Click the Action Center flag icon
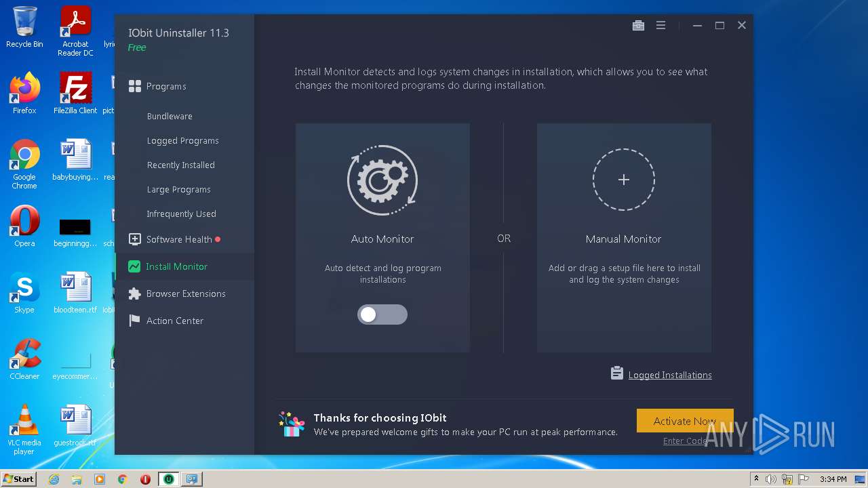Screen dimensions: 868x488 [x=134, y=321]
